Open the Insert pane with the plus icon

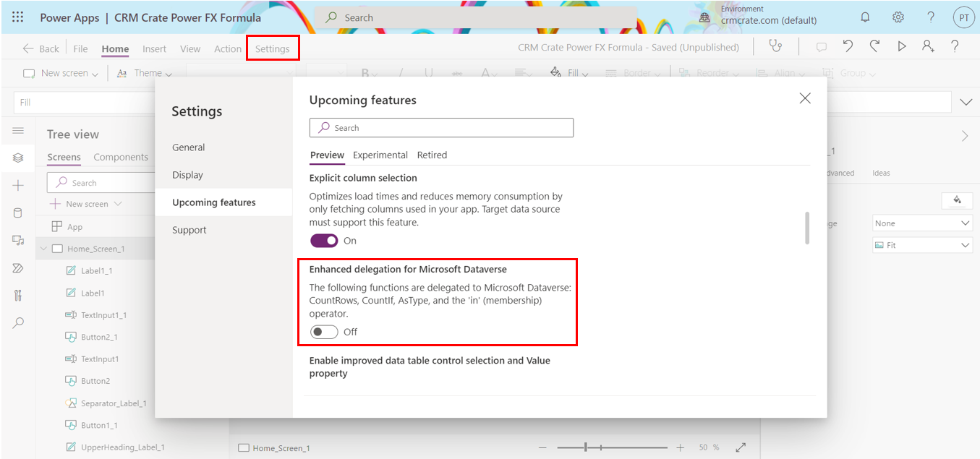pyautogui.click(x=18, y=184)
